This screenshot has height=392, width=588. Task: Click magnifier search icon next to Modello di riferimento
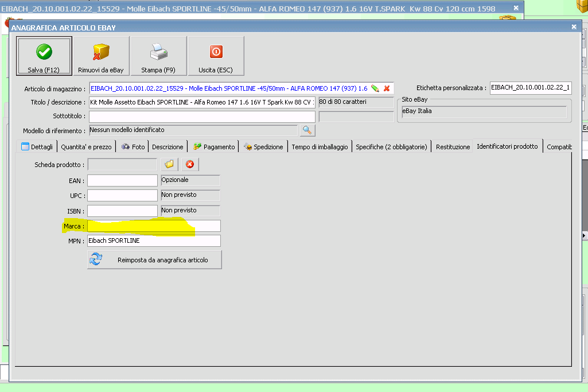pyautogui.click(x=307, y=130)
